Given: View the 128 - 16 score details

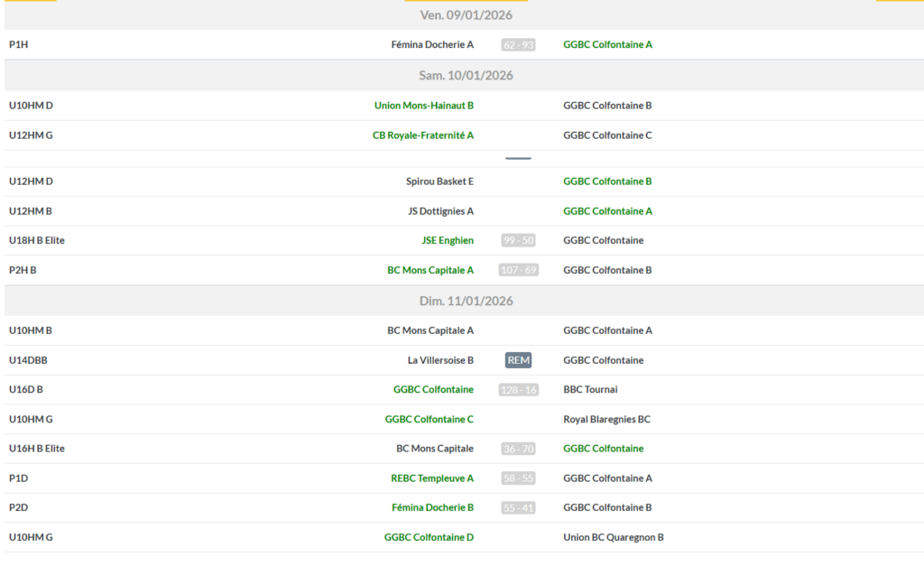Looking at the screenshot, I should tap(518, 390).
